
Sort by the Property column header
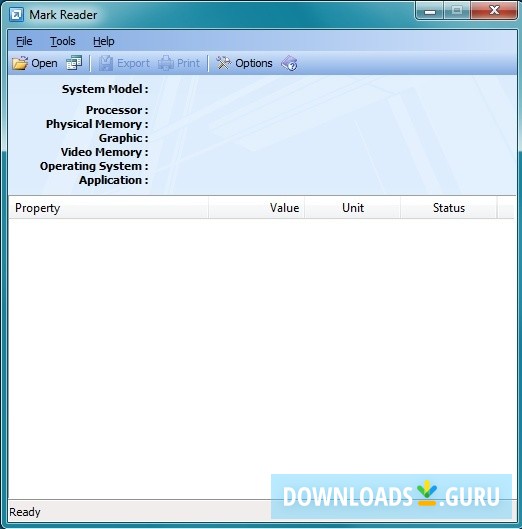[x=108, y=208]
